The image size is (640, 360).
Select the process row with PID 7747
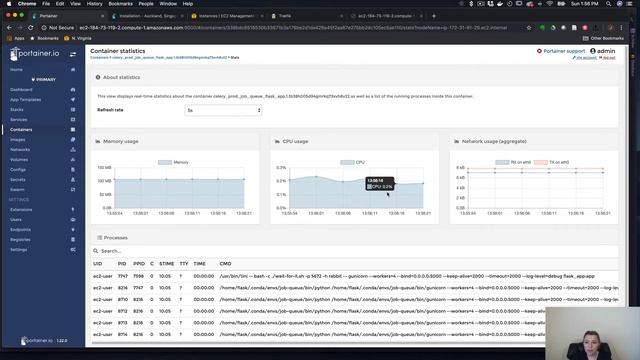(355, 276)
